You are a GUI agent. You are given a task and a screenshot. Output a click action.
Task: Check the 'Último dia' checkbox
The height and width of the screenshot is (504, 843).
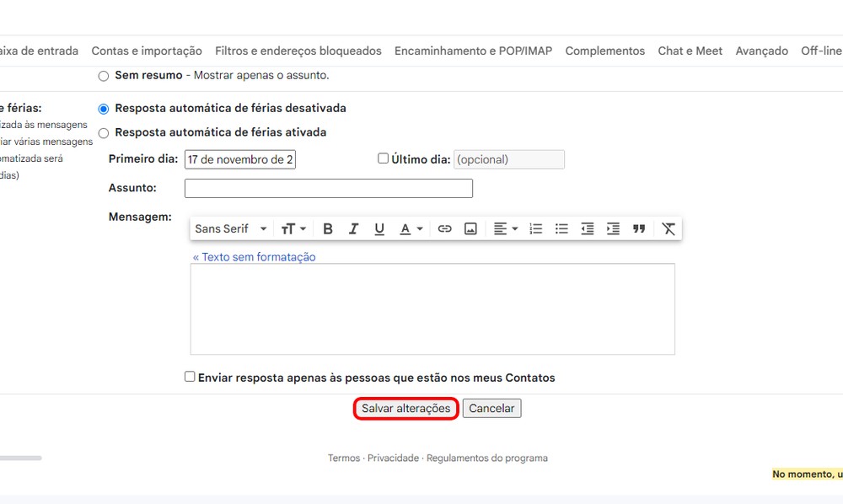pos(382,158)
